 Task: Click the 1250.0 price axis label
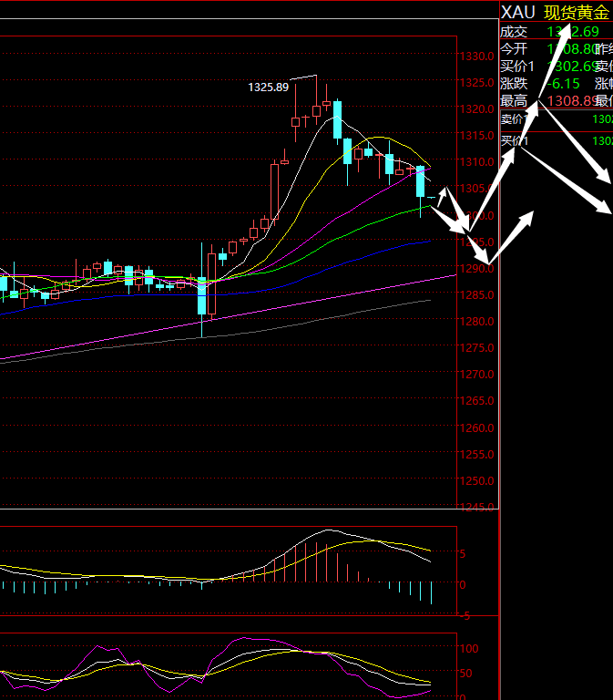coord(477,481)
